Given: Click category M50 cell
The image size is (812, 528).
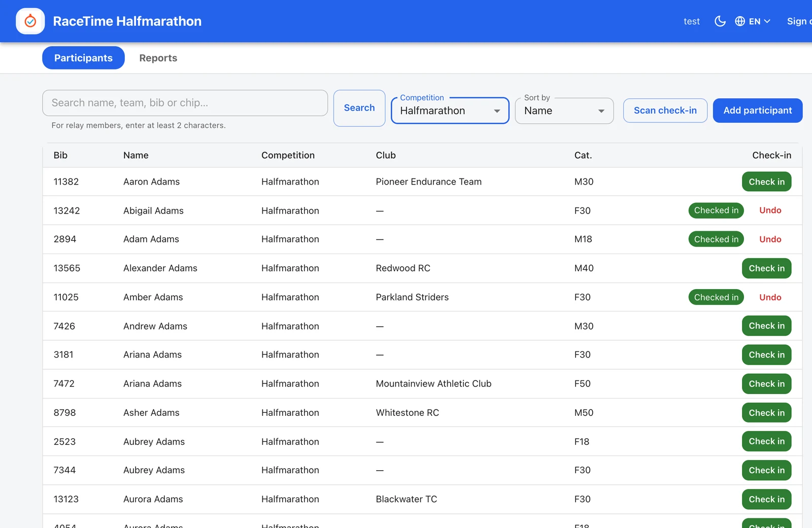Looking at the screenshot, I should coord(584,412).
